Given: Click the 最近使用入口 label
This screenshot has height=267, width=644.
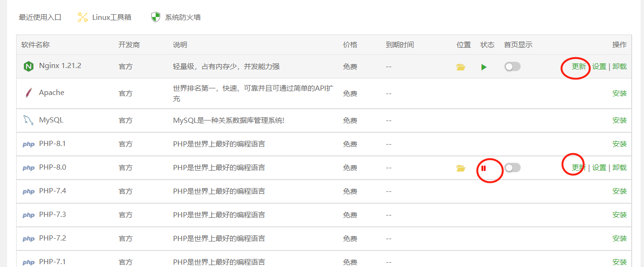Looking at the screenshot, I should pyautogui.click(x=40, y=17).
